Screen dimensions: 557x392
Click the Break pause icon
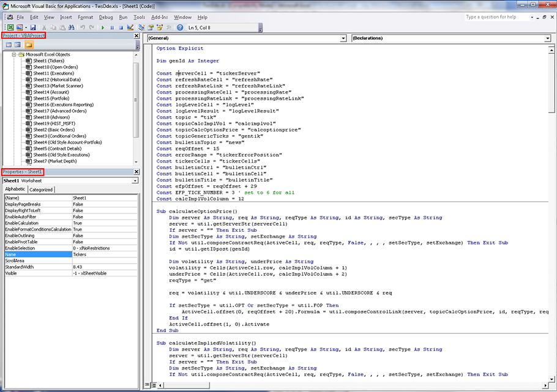[x=112, y=28]
